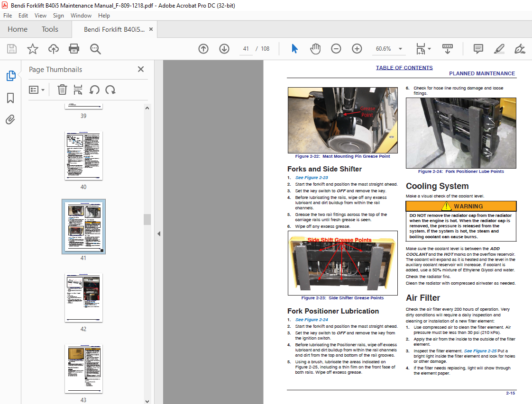This screenshot has width=532, height=404.
Task: Click the Save file icon
Action: 12,49
